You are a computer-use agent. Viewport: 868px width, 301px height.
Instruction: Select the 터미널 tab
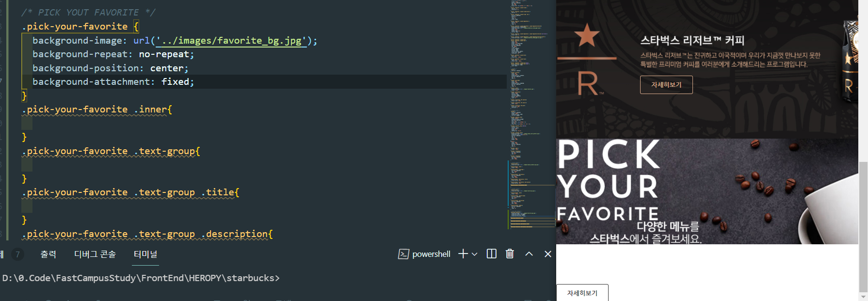coord(145,254)
